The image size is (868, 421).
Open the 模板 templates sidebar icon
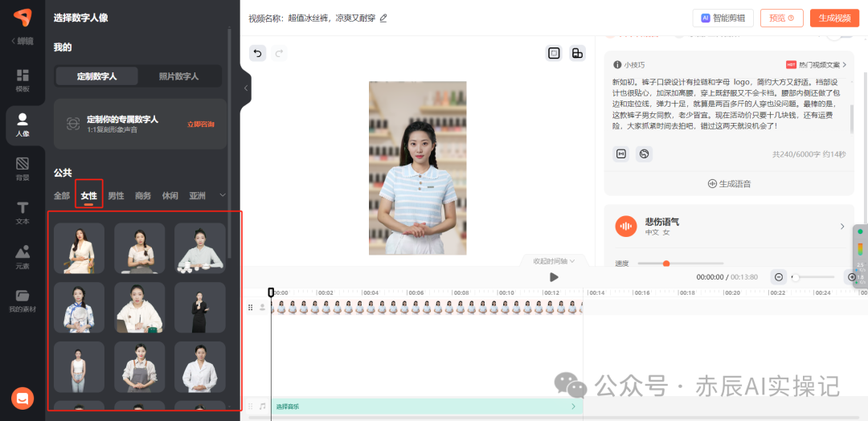[23, 80]
